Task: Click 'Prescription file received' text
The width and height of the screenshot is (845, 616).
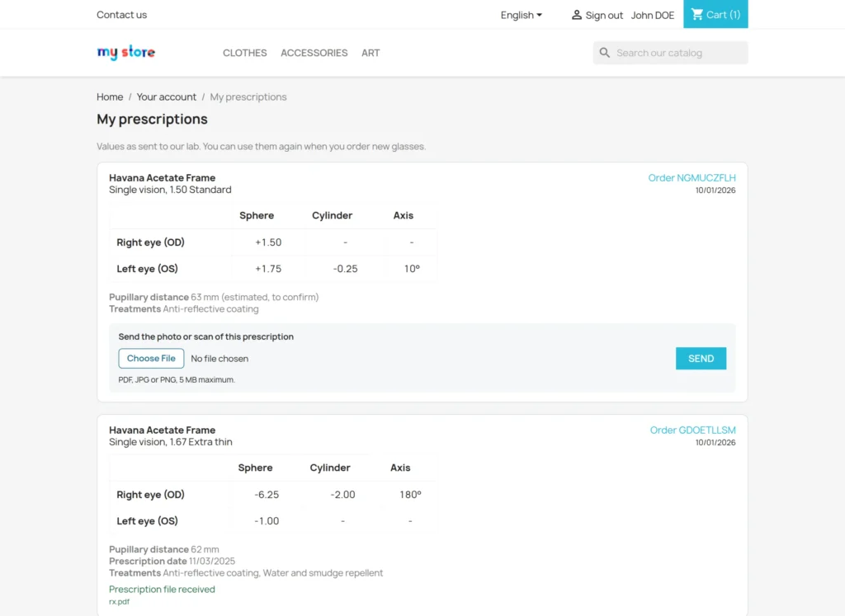Action: (162, 590)
